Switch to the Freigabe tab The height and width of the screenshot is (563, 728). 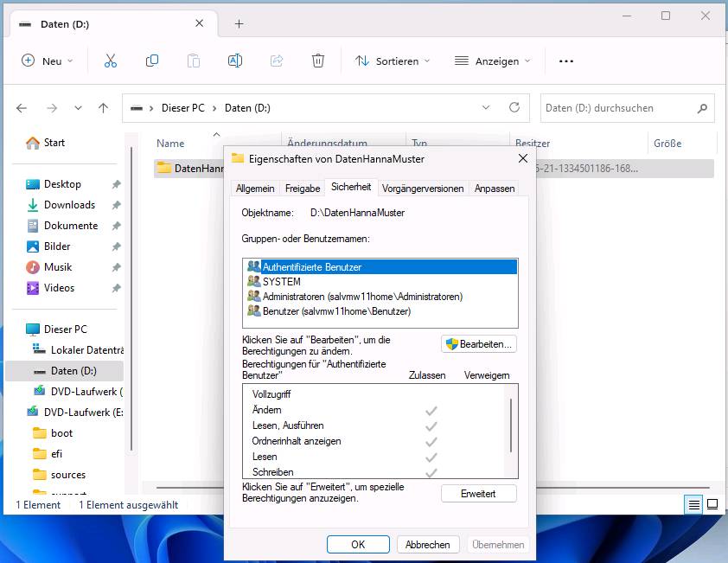[x=303, y=188]
